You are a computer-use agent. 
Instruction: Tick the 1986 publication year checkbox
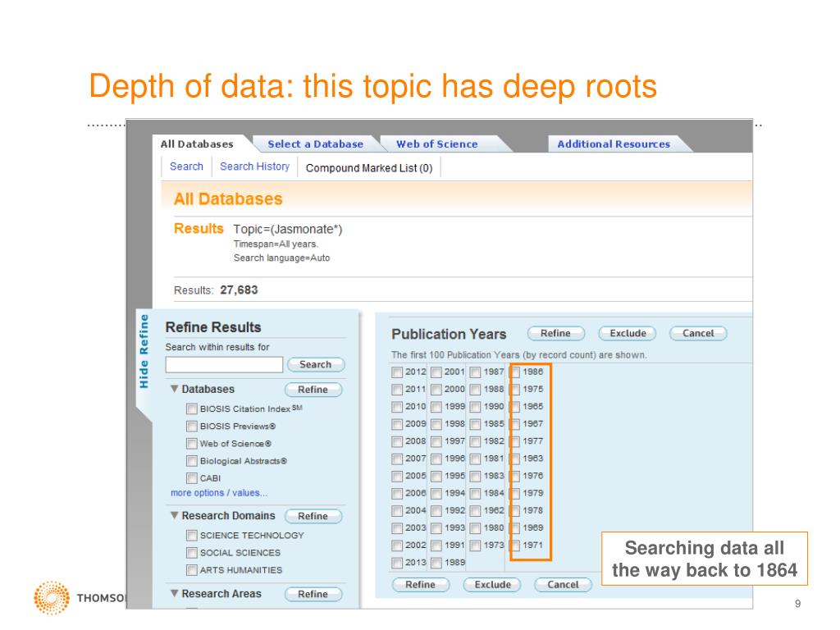(x=515, y=372)
